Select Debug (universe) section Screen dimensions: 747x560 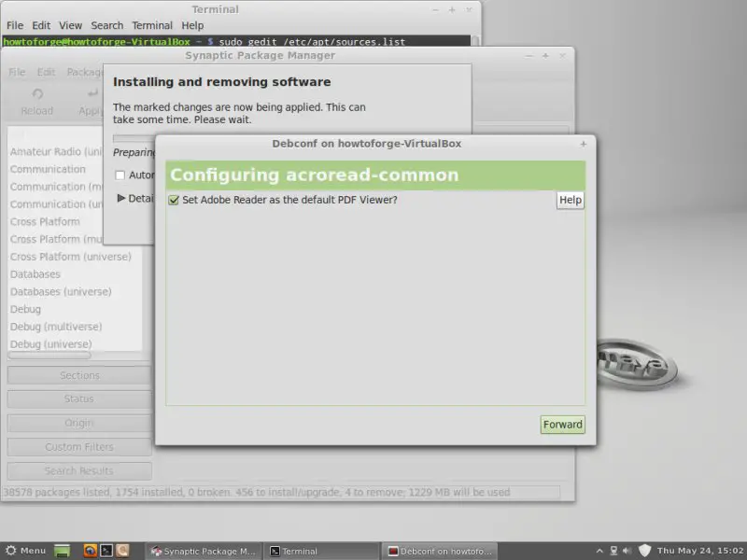[x=51, y=344]
